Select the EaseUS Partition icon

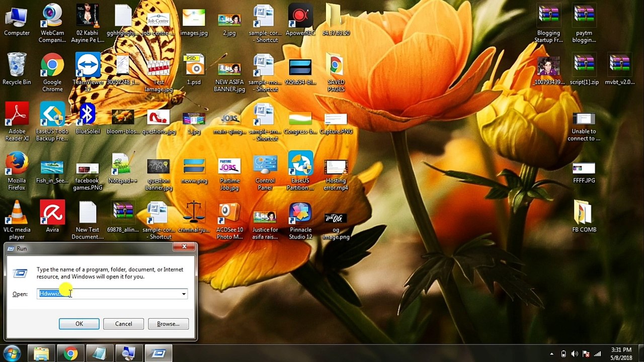[x=300, y=171]
